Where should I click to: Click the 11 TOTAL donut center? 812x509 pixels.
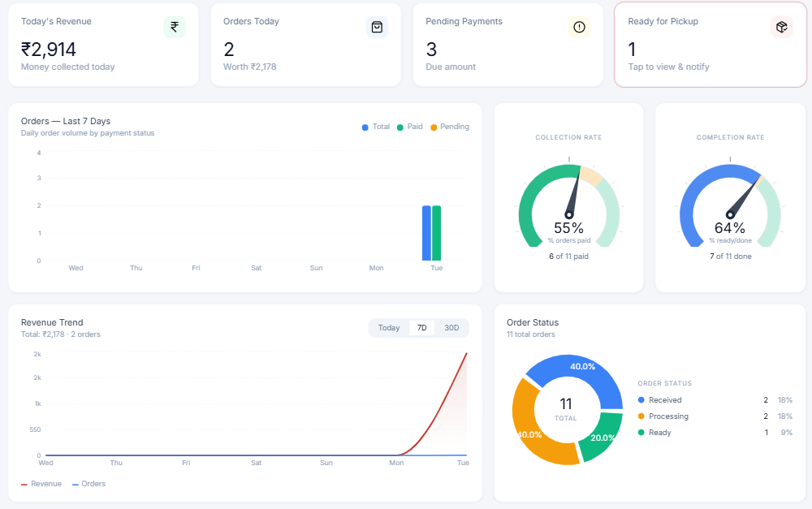565,408
